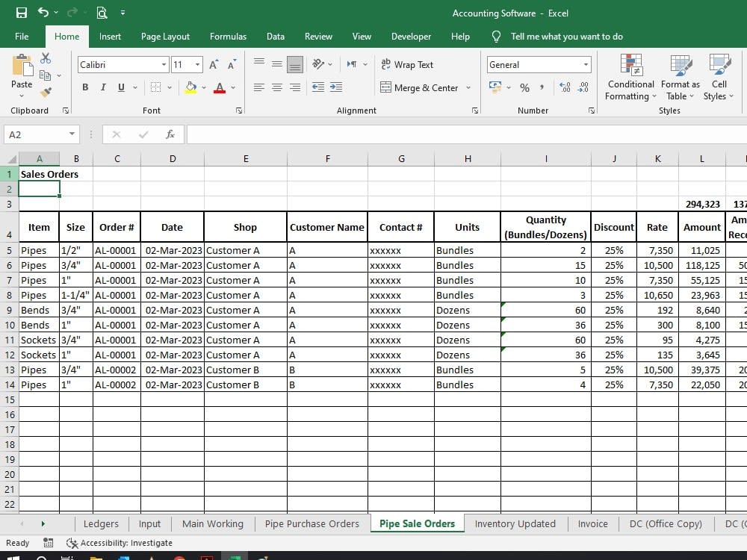Toggle Wrap Text for the selection

click(408, 64)
